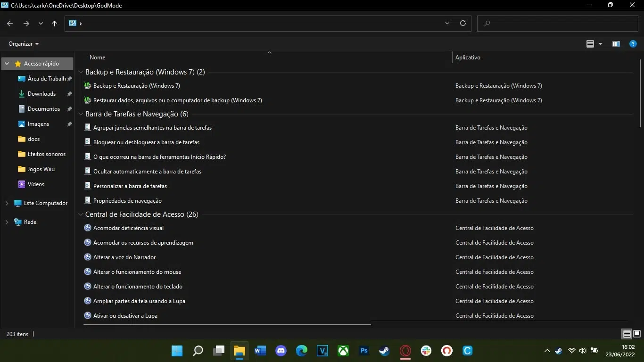Launch Photoshop from the taskbar
644x362 pixels.
(363, 351)
